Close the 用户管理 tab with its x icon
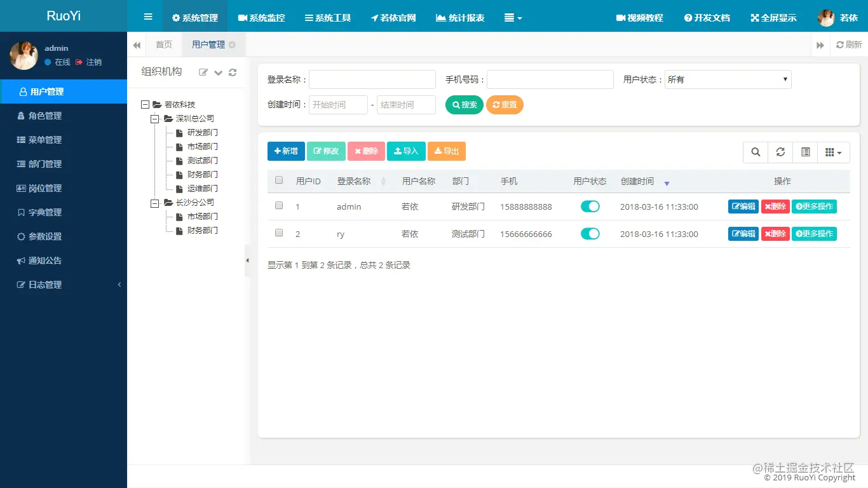 232,44
